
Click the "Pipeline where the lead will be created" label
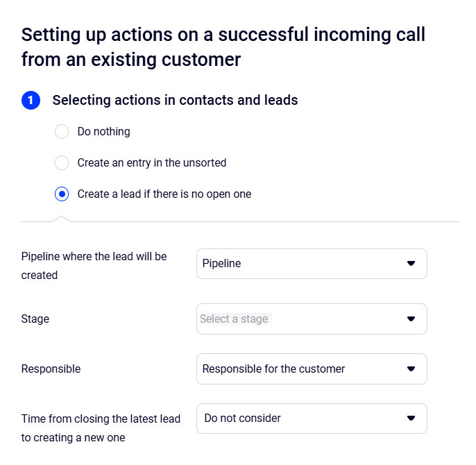point(94,265)
